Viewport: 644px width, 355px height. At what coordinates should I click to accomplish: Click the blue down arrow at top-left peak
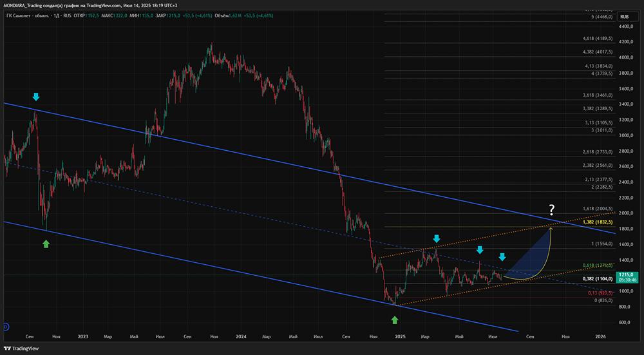coord(36,97)
